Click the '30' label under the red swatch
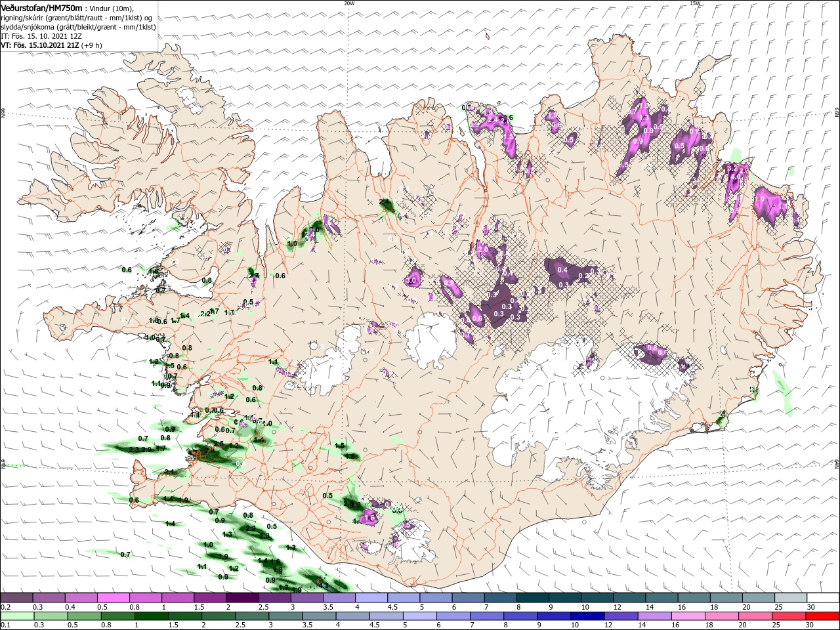 click(x=810, y=625)
